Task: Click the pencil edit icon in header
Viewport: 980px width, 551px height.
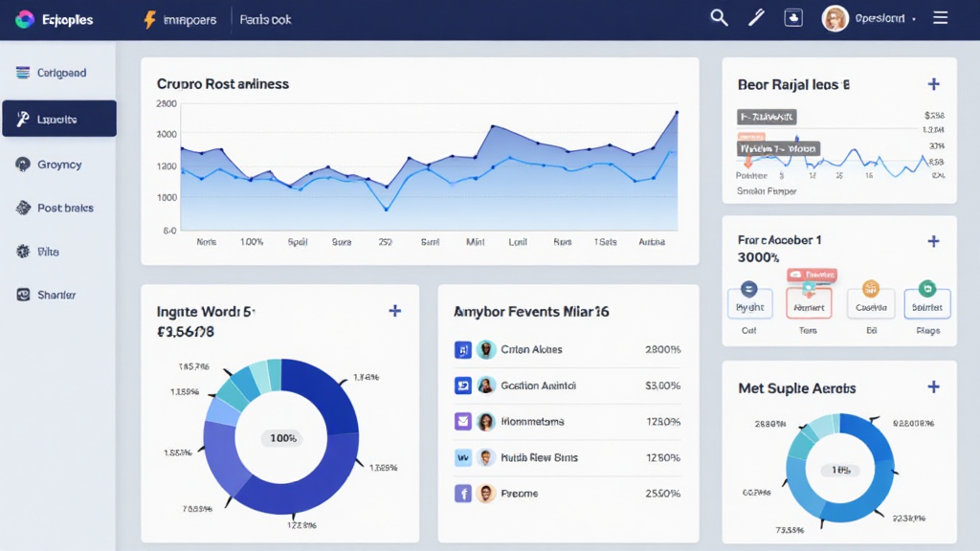Action: click(756, 18)
